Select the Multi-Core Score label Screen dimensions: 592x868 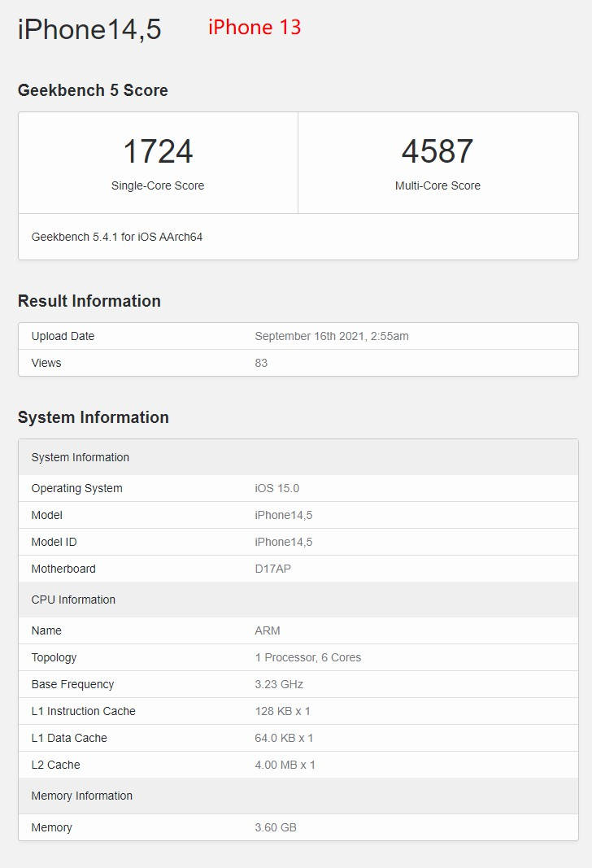[437, 185]
